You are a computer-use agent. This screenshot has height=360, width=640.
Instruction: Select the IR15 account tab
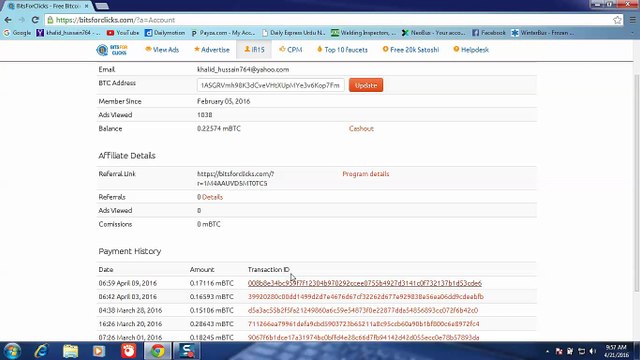coord(254,50)
